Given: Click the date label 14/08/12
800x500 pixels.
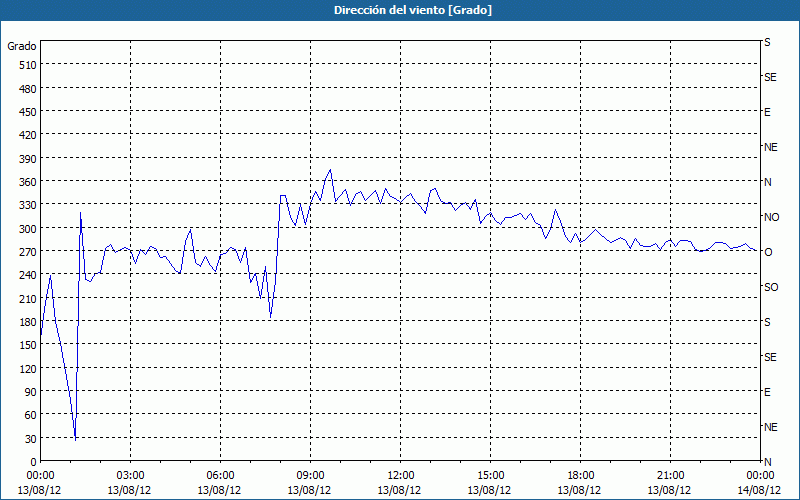Looking at the screenshot, I should 760,490.
